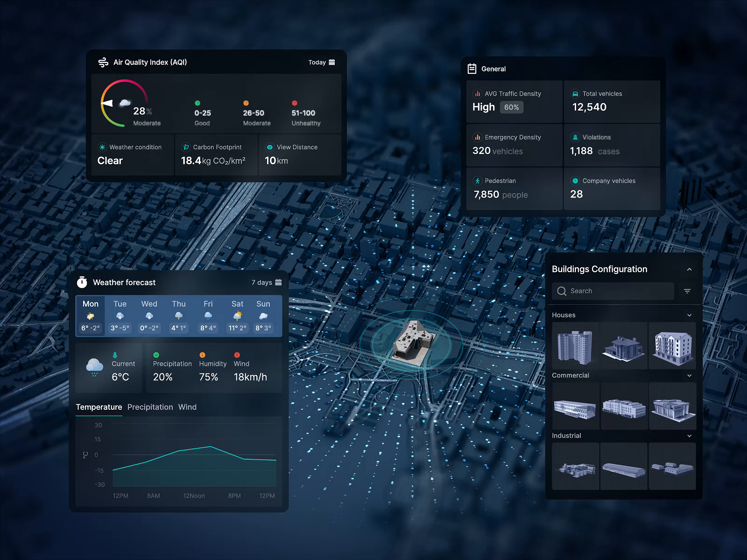Click the Pedestrian walking icon
Image resolution: width=747 pixels, height=560 pixels.
tap(477, 181)
